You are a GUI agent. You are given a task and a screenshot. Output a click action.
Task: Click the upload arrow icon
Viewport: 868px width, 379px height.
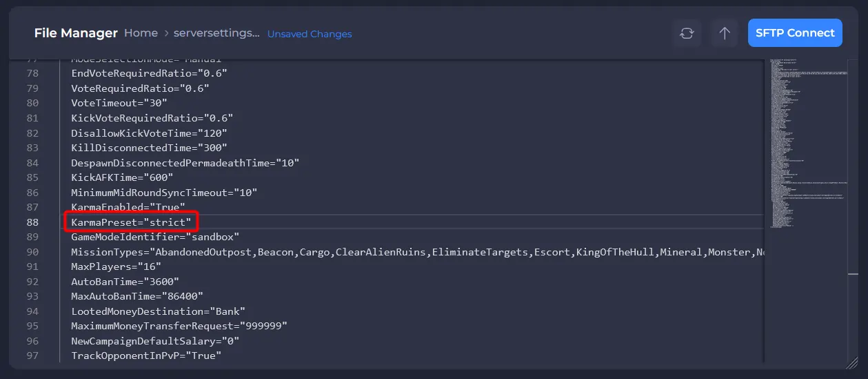(x=725, y=33)
